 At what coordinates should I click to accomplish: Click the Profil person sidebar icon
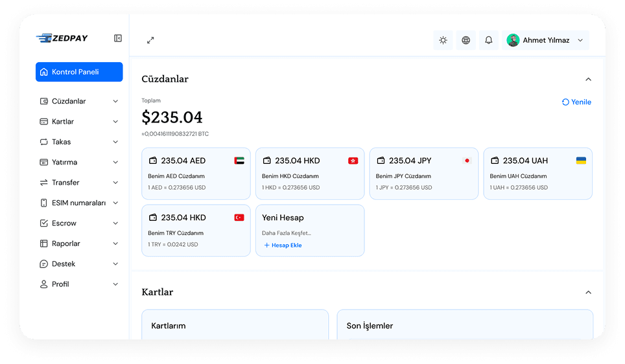pyautogui.click(x=44, y=284)
